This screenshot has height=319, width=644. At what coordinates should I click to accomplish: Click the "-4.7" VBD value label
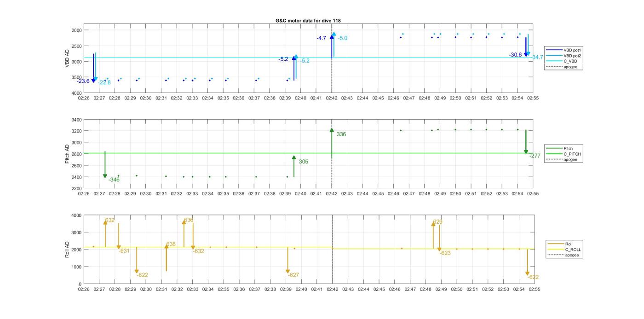(x=321, y=38)
